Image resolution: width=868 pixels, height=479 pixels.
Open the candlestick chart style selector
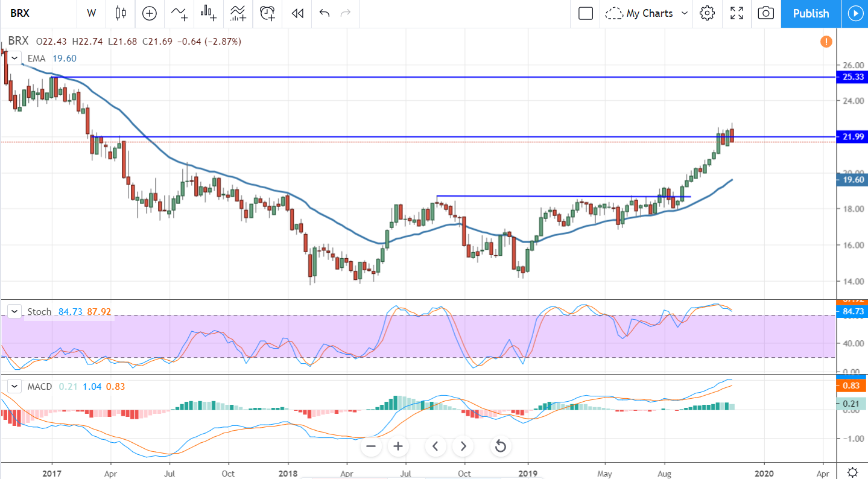click(x=120, y=13)
